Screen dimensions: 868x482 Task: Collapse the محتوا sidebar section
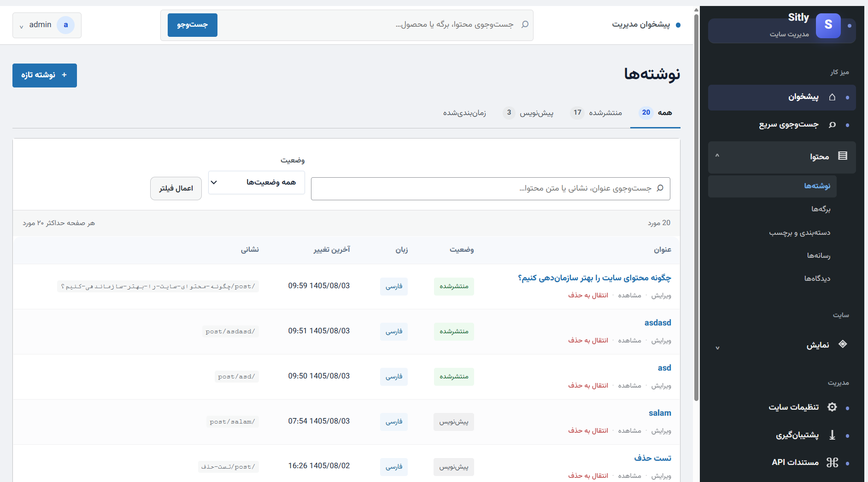781,157
